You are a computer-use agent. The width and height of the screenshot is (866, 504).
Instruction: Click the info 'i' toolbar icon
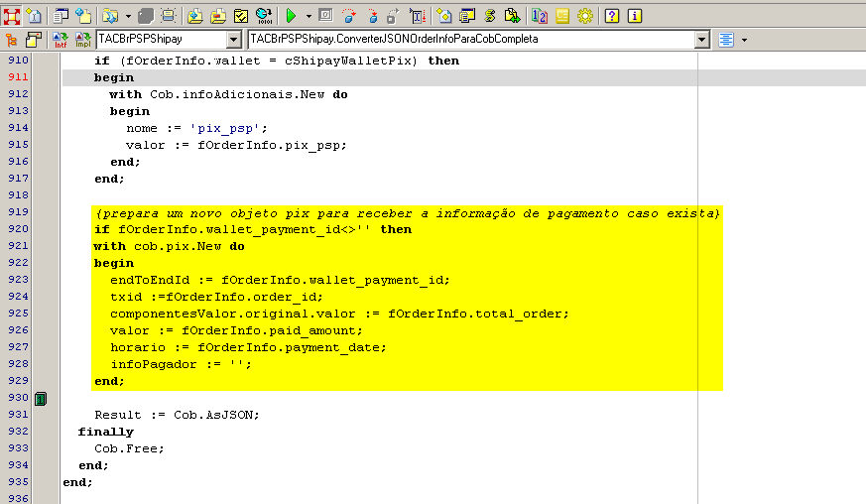(x=635, y=16)
